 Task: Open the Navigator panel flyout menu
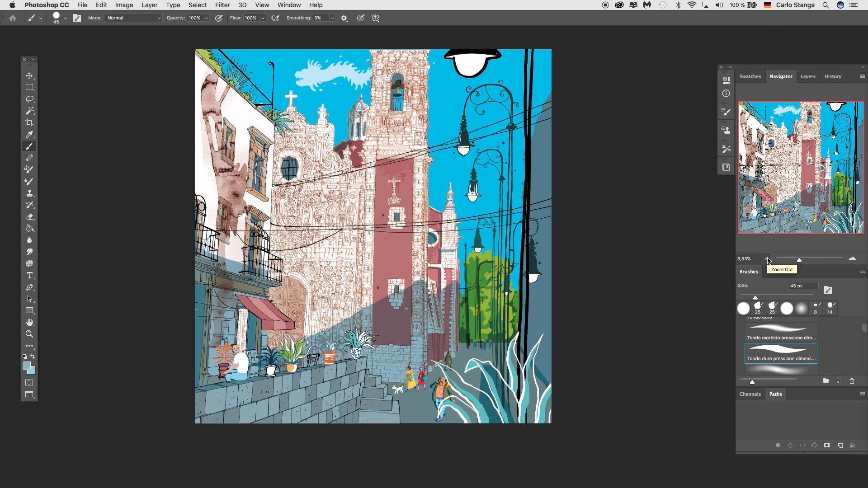click(862, 76)
